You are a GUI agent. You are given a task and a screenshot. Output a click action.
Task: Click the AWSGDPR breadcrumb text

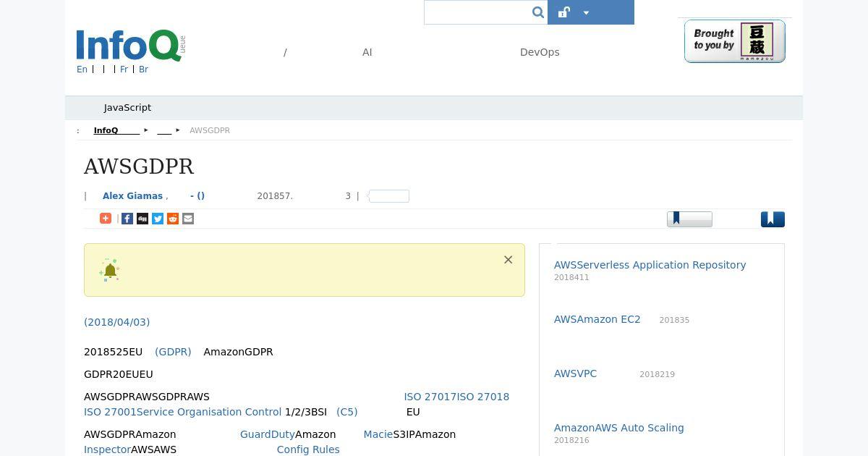coord(210,130)
